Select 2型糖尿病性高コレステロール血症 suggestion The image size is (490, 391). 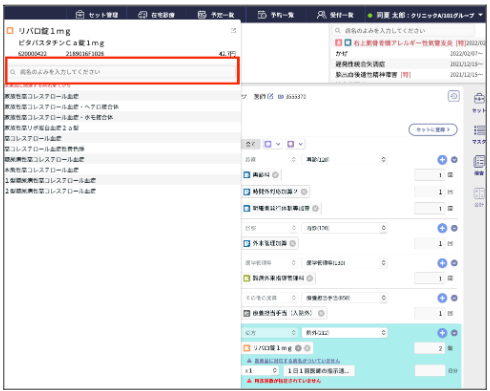coord(122,191)
